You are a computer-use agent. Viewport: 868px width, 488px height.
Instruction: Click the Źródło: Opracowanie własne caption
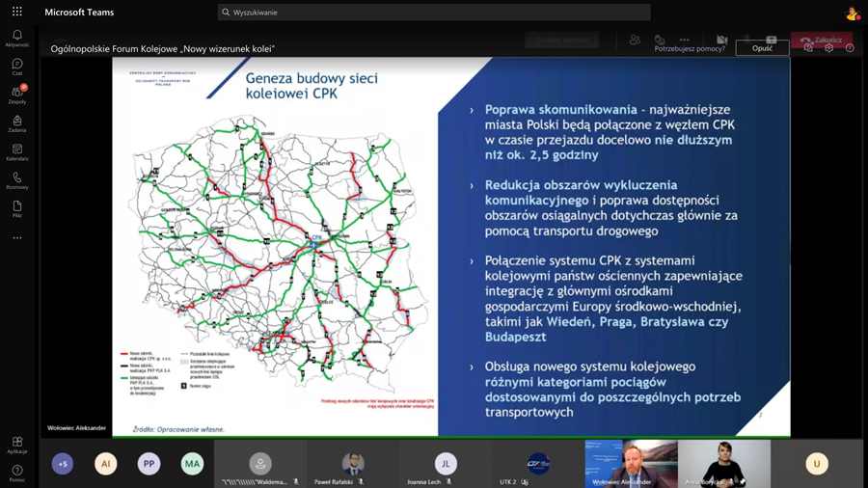[178, 429]
